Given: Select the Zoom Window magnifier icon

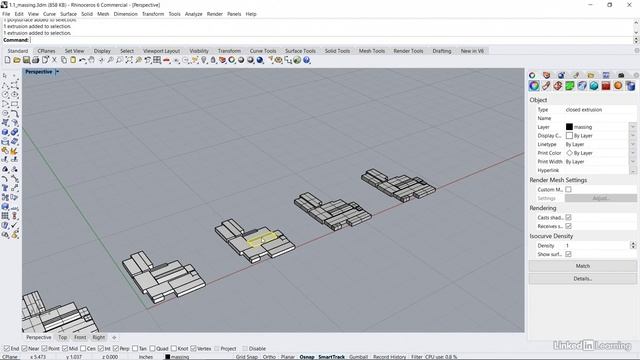Looking at the screenshot, I should pos(120,60).
